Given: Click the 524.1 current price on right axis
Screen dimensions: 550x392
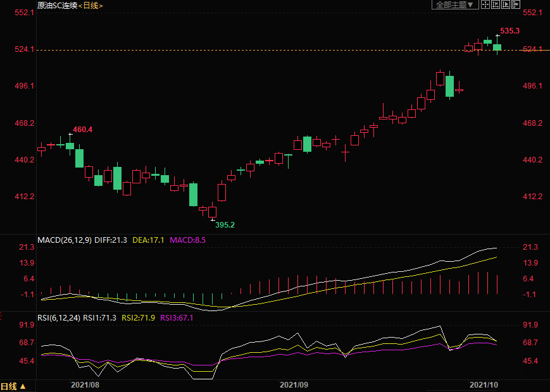Looking at the screenshot, I should pyautogui.click(x=532, y=49).
